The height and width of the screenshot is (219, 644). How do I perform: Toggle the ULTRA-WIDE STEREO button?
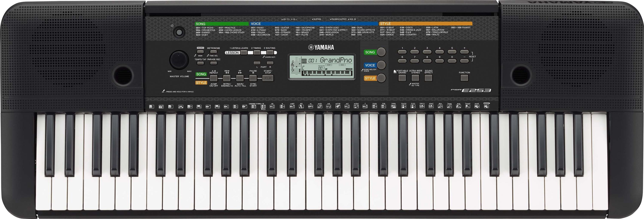pos(415,78)
